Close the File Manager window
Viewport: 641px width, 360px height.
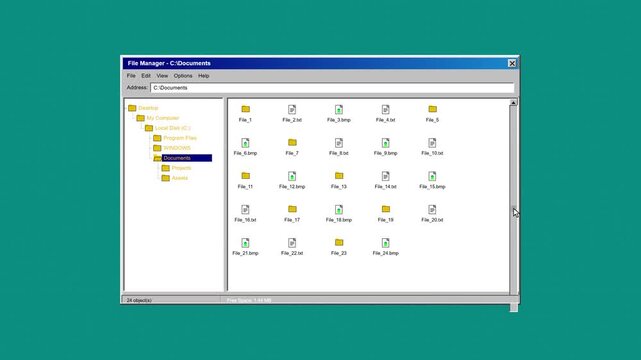(x=512, y=63)
